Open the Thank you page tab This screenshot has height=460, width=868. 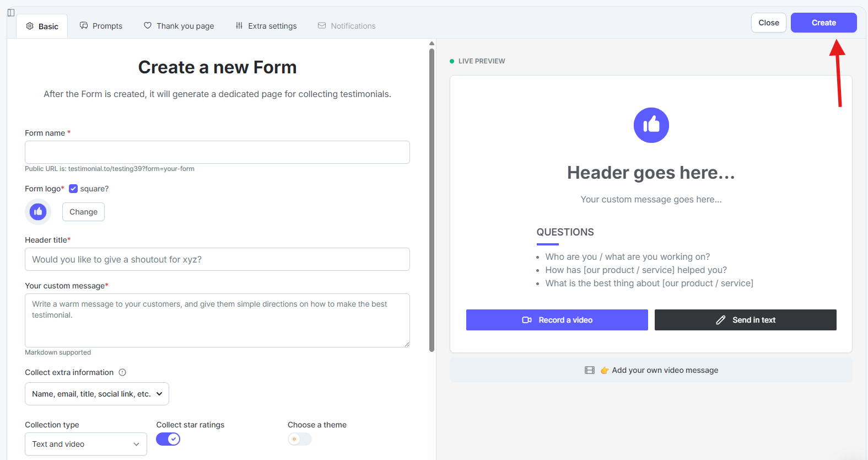tap(179, 26)
